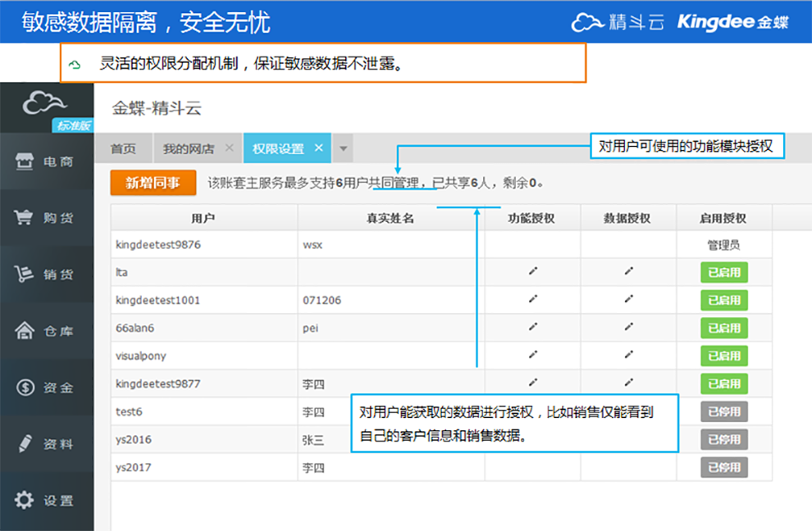The height and width of the screenshot is (531, 812).
Task: Select user cell lta
Action: 204,272
